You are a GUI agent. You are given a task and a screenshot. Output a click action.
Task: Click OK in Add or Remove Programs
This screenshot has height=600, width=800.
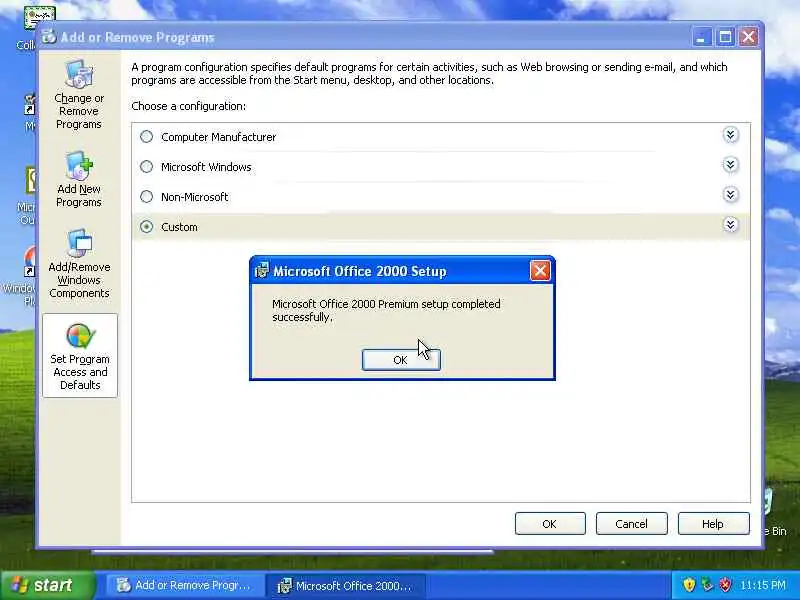(550, 523)
